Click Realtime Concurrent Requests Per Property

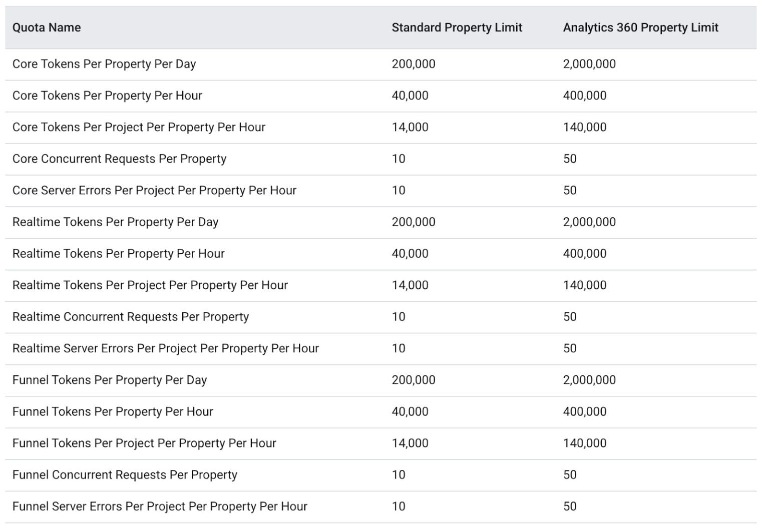[x=131, y=317]
